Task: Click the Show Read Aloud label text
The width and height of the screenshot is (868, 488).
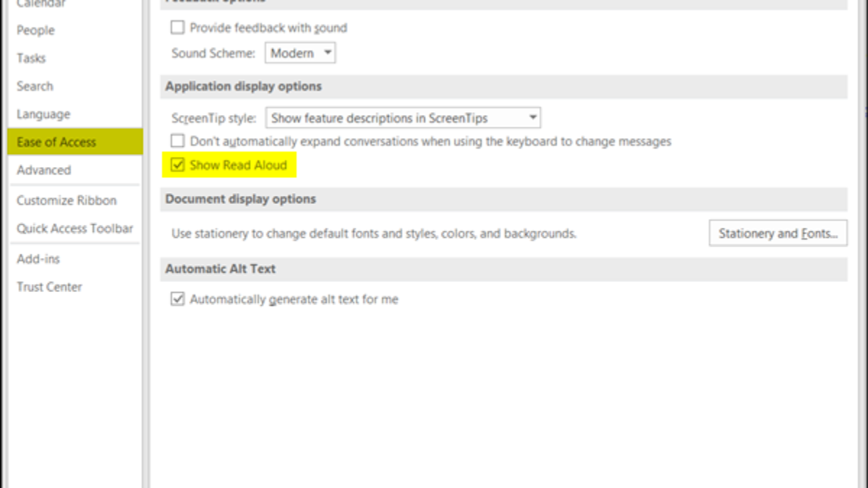Action: click(x=238, y=166)
